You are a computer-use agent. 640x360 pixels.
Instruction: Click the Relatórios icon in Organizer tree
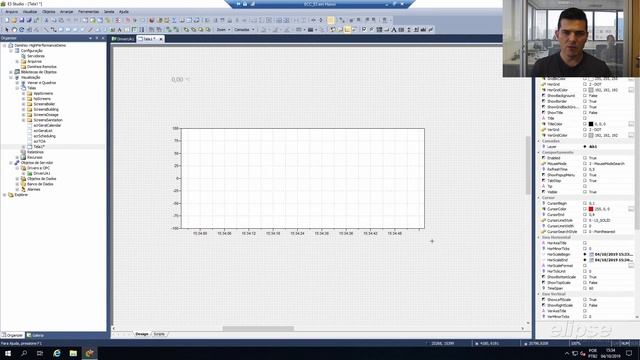click(x=23, y=152)
